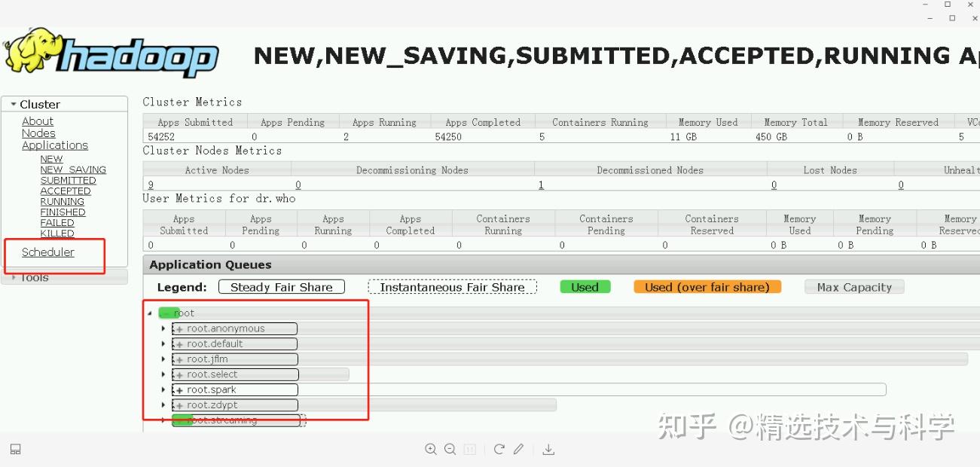Click the Lost Nodes count 0
Viewport: 980px width, 467px height.
774,185
